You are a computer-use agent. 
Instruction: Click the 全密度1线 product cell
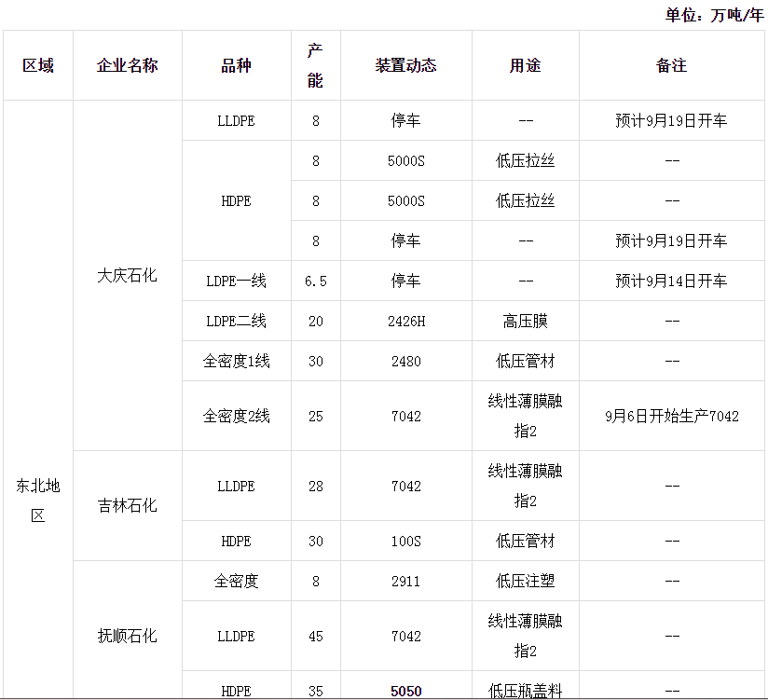236,362
